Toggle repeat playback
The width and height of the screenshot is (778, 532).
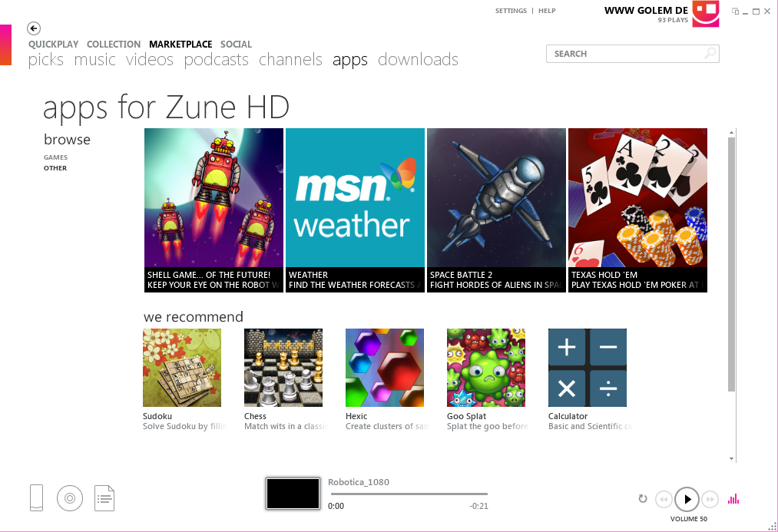click(643, 499)
